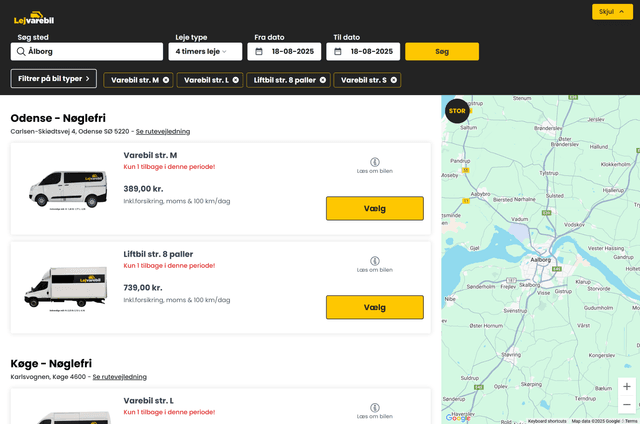Open Se rutevejledning link for Odense
The height and width of the screenshot is (424, 640).
(x=163, y=132)
